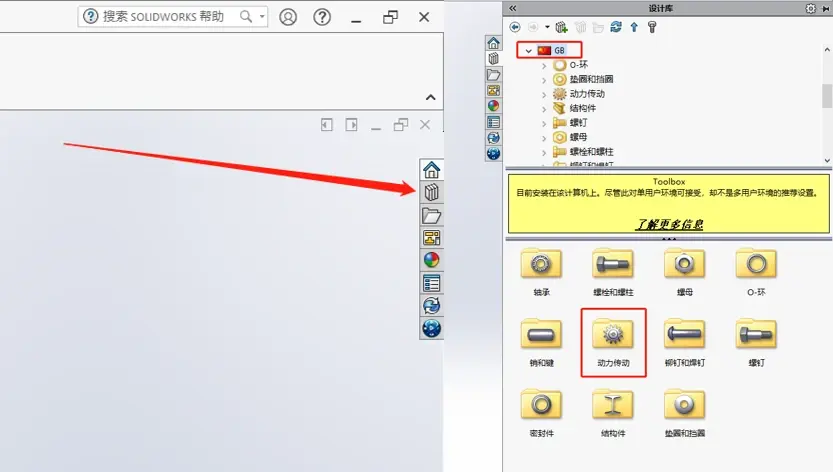Open 螺母 folder thumbnail
The image size is (833, 472).
tap(684, 264)
